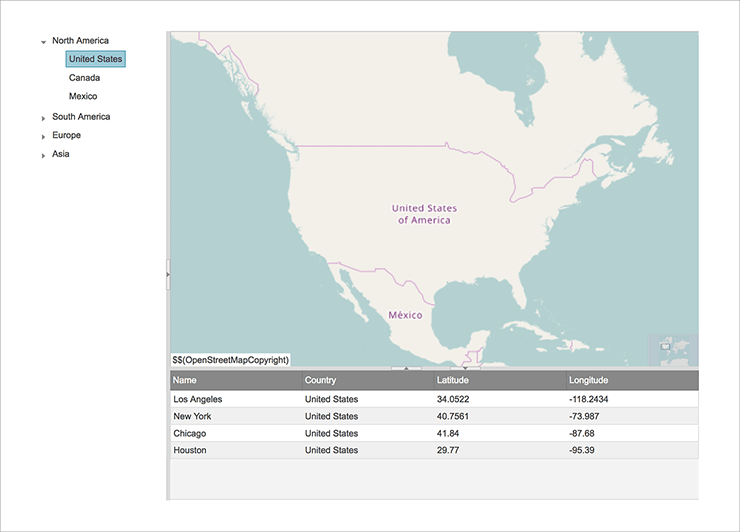
Task: Click longitude value -87.68
Action: tap(581, 433)
